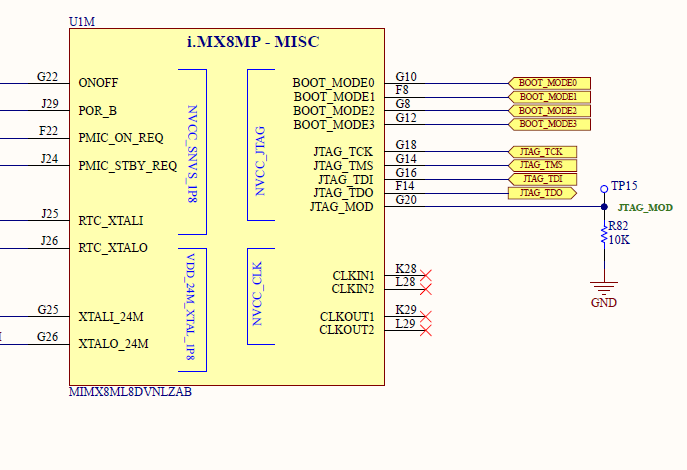The width and height of the screenshot is (687, 470).
Task: Select the JTAG_TDI port symbol
Action: click(x=542, y=179)
